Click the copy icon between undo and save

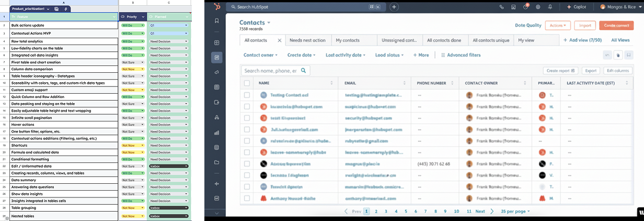tap(617, 54)
